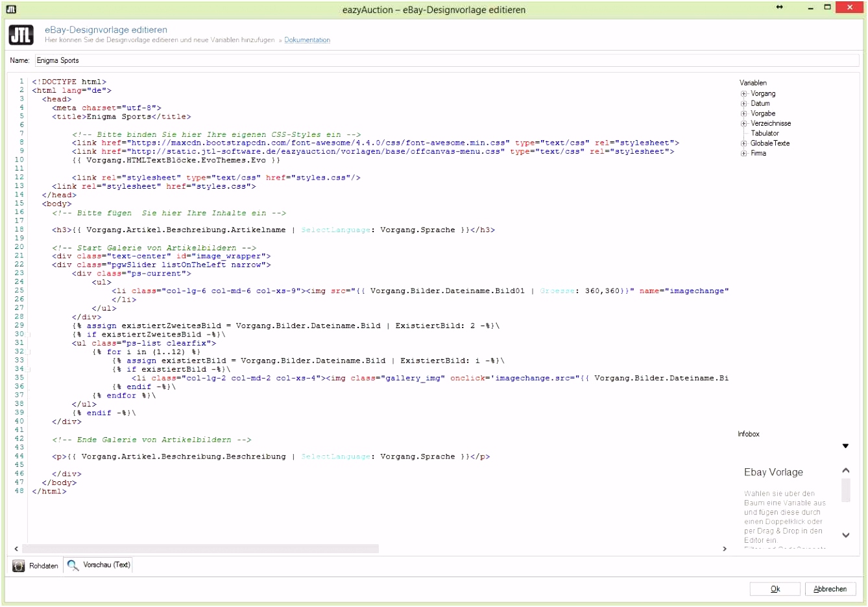Click Infobox scroll-down arrow
Screen dimensions: 868x607
[x=845, y=535]
